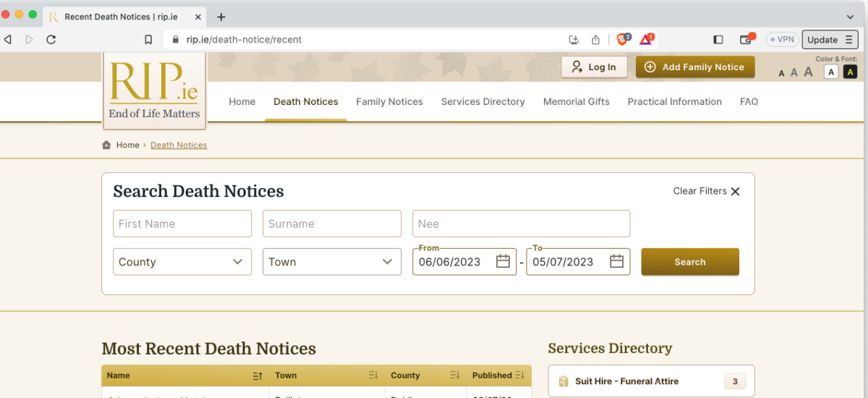This screenshot has height=398, width=868.
Task: Open the Practical Information menu item
Action: 675,101
